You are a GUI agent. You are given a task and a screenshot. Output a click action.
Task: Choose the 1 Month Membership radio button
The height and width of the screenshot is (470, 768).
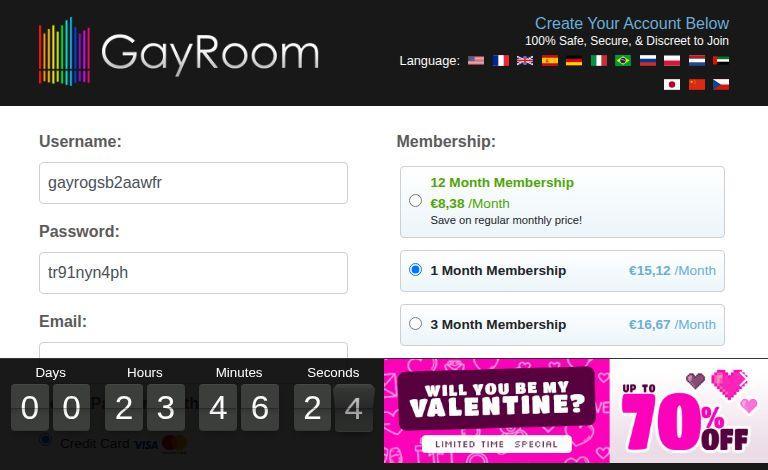(416, 270)
